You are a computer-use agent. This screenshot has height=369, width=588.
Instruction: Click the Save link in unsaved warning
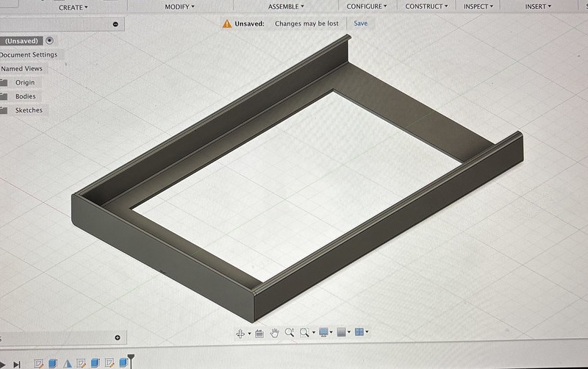pyautogui.click(x=360, y=24)
